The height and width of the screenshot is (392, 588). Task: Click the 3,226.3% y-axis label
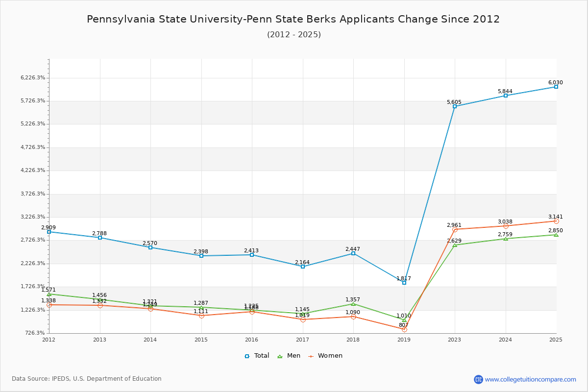pos(33,217)
